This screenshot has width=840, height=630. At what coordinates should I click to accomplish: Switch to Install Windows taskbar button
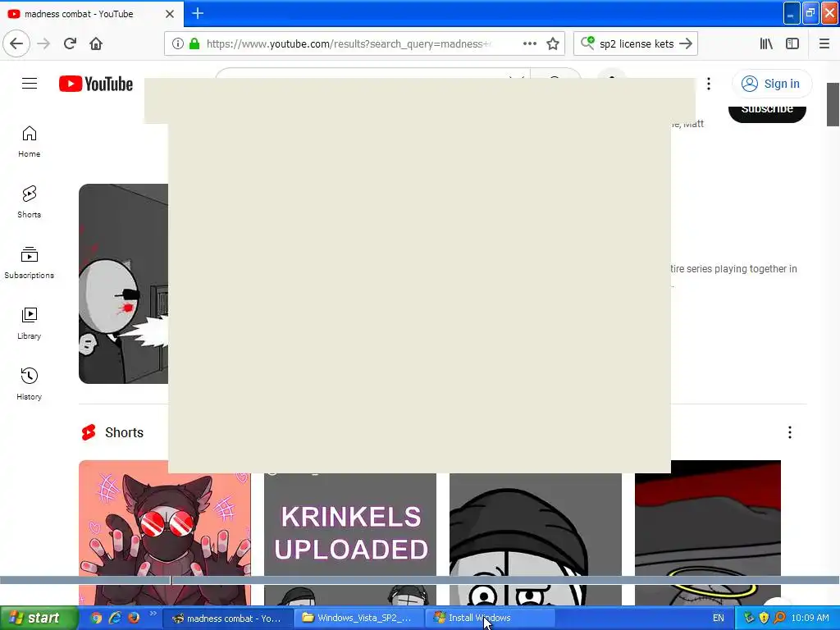coord(491,619)
